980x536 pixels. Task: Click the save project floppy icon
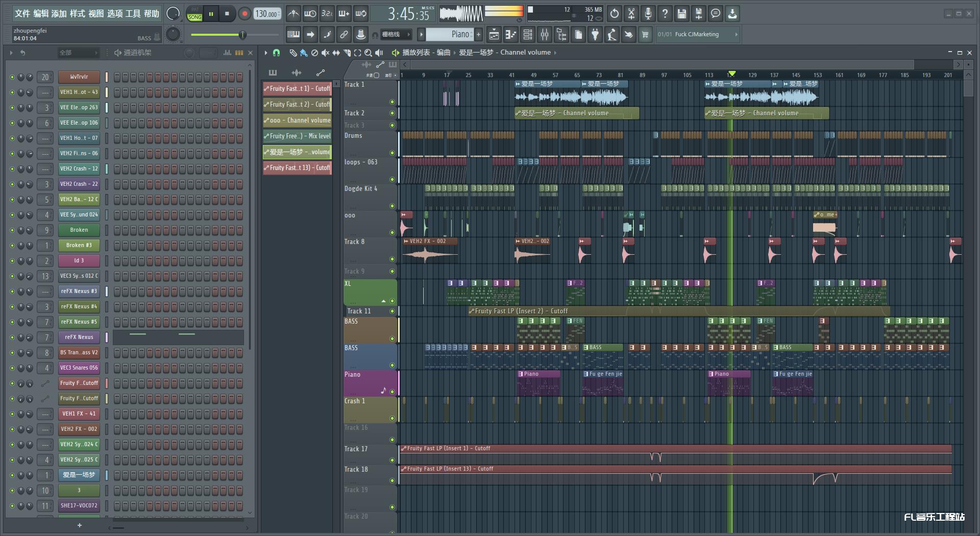[x=682, y=14]
